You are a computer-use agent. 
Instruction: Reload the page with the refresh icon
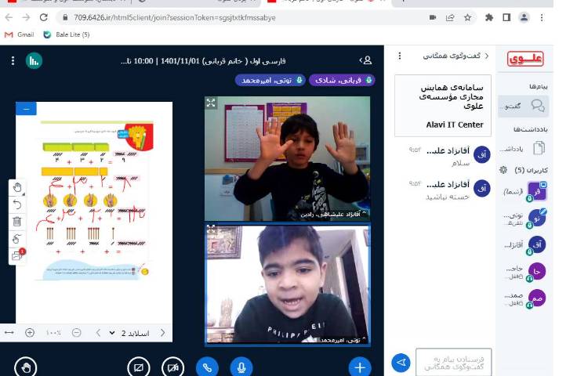tap(43, 17)
